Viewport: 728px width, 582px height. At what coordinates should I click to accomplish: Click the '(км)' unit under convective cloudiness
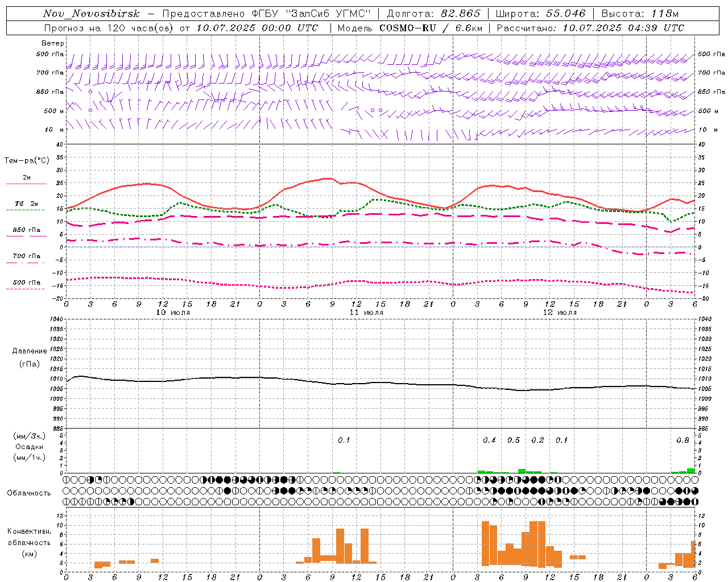click(29, 554)
